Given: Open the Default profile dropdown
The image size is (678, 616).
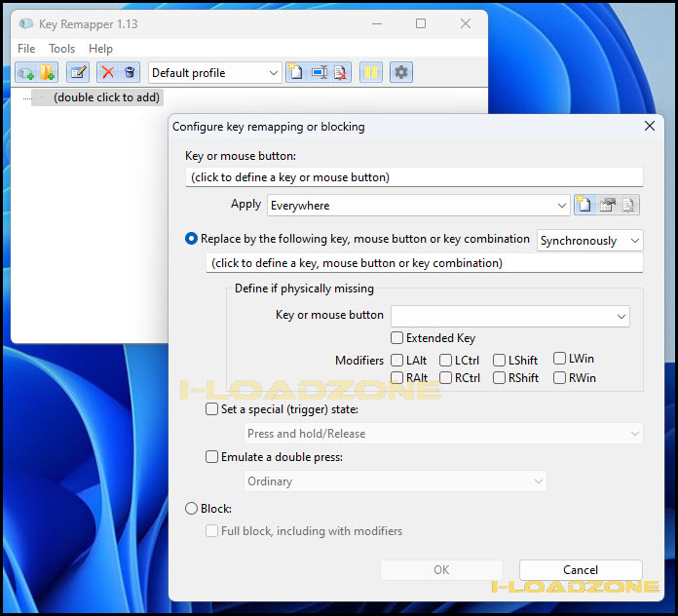Looking at the screenshot, I should coord(215,73).
